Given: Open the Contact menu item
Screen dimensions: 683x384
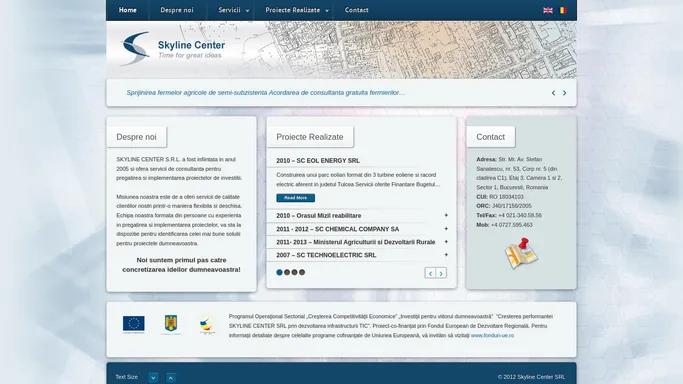Looking at the screenshot, I should [x=356, y=10].
